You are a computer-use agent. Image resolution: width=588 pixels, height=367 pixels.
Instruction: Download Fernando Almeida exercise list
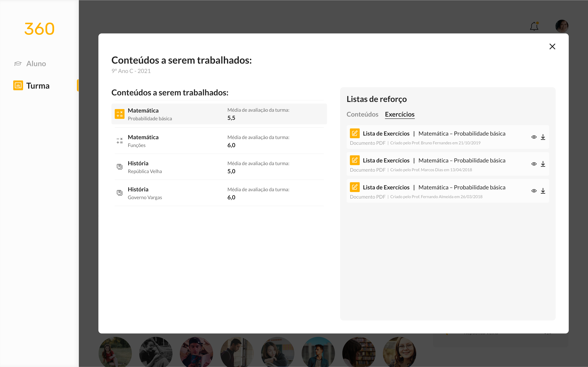(543, 191)
